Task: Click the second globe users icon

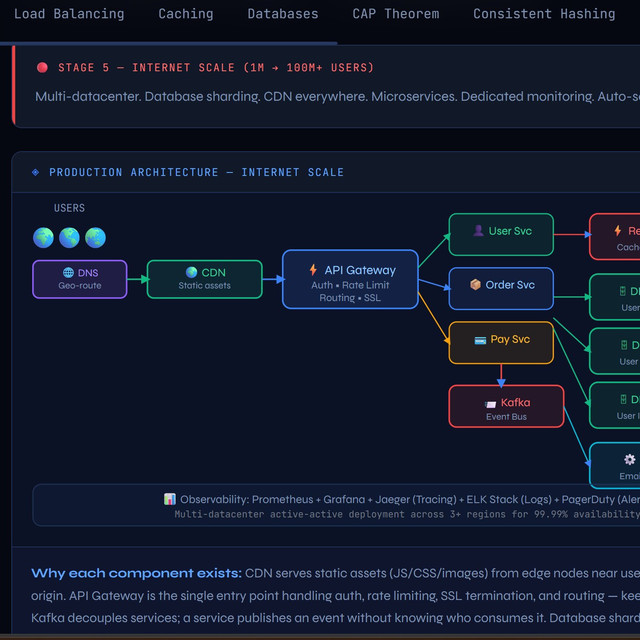Action: 69,238
